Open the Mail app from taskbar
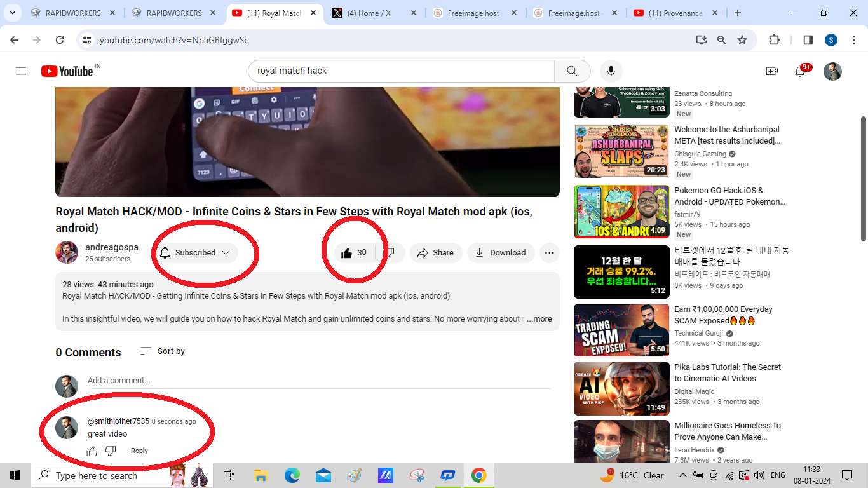The height and width of the screenshot is (488, 868). (323, 475)
